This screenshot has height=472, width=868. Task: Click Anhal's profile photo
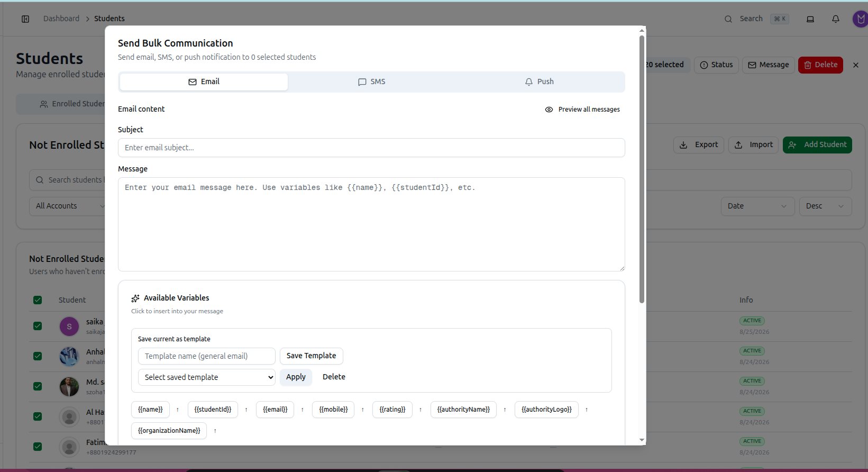[x=69, y=357]
